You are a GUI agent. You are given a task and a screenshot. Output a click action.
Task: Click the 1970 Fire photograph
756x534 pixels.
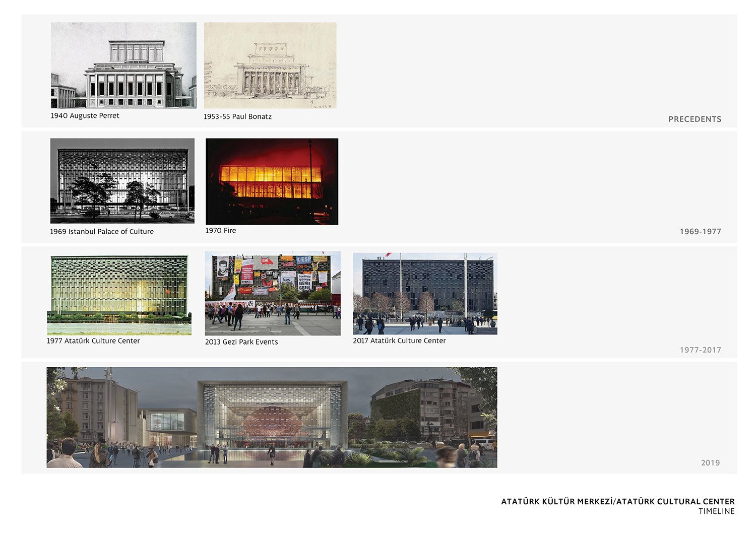click(x=272, y=181)
